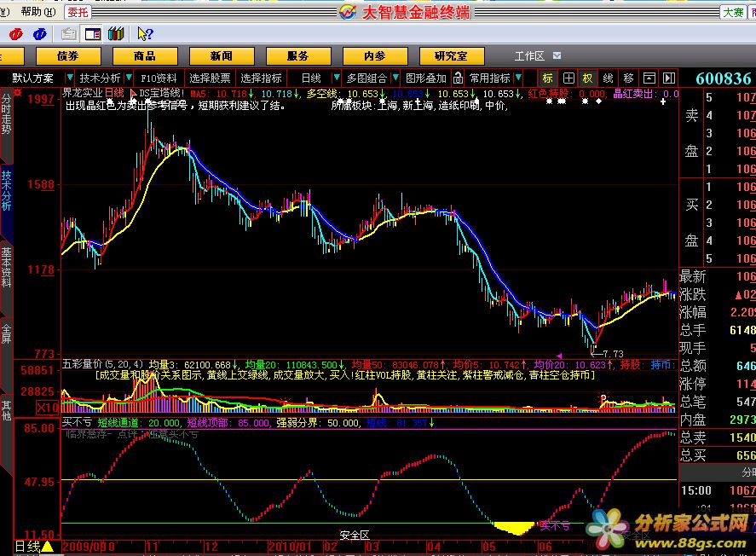Open the 日线 period dropdown arrow
Screen dimensions: 756x556
click(337, 77)
